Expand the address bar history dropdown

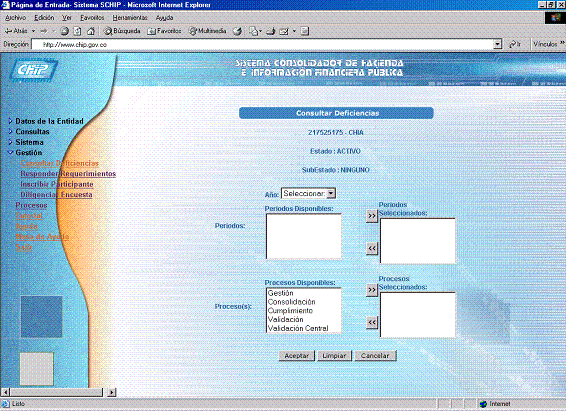pos(498,44)
